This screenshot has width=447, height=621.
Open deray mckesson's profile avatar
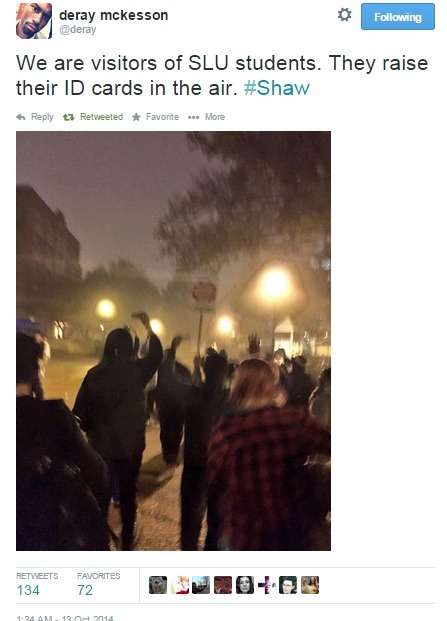point(34,21)
